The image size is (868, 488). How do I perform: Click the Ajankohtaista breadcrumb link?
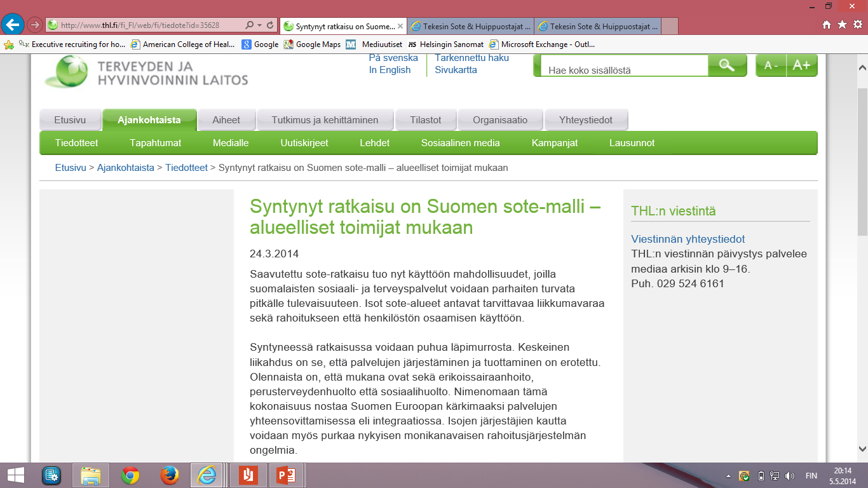pos(126,168)
